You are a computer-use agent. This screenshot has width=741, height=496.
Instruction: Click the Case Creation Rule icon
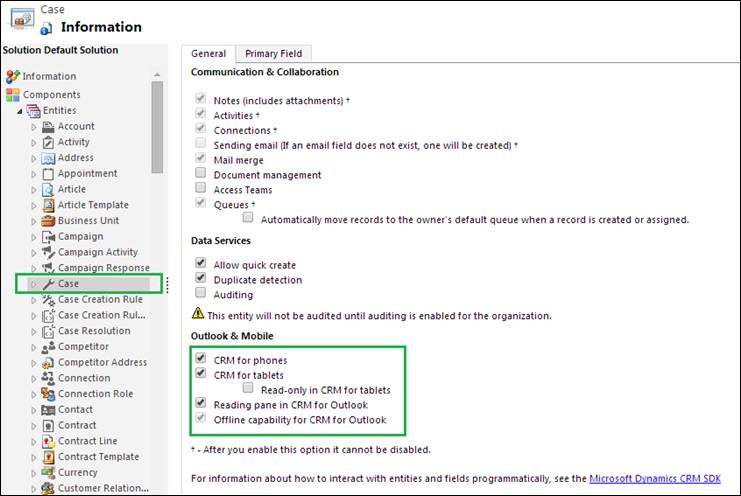click(48, 299)
